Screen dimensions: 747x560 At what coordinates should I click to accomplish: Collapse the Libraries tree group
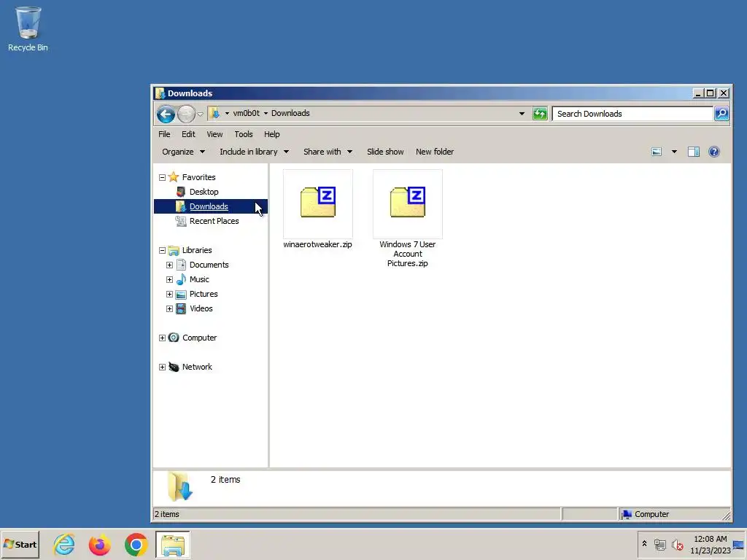[x=162, y=251]
